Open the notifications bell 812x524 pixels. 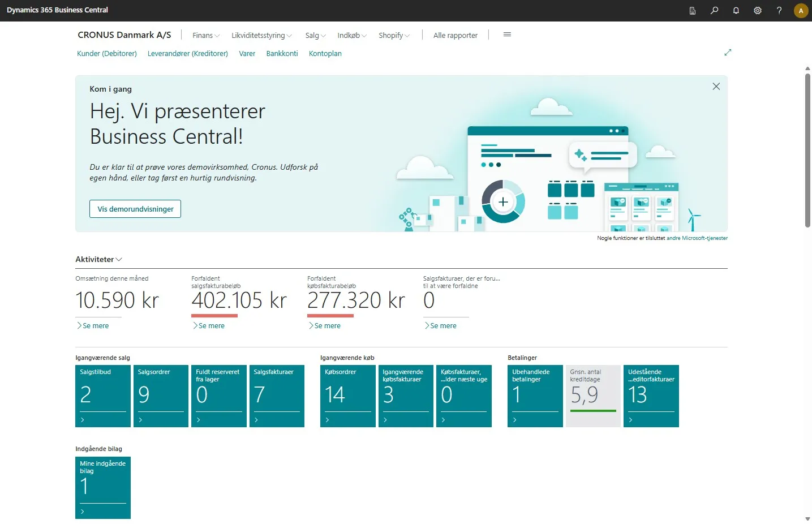(736, 11)
